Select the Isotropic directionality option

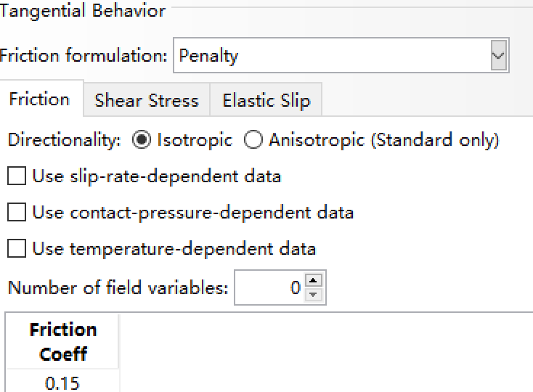(x=142, y=140)
